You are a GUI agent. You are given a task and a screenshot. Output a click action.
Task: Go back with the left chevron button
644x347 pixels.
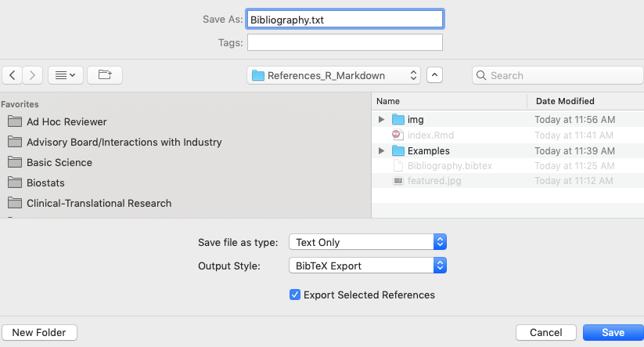pyautogui.click(x=13, y=75)
